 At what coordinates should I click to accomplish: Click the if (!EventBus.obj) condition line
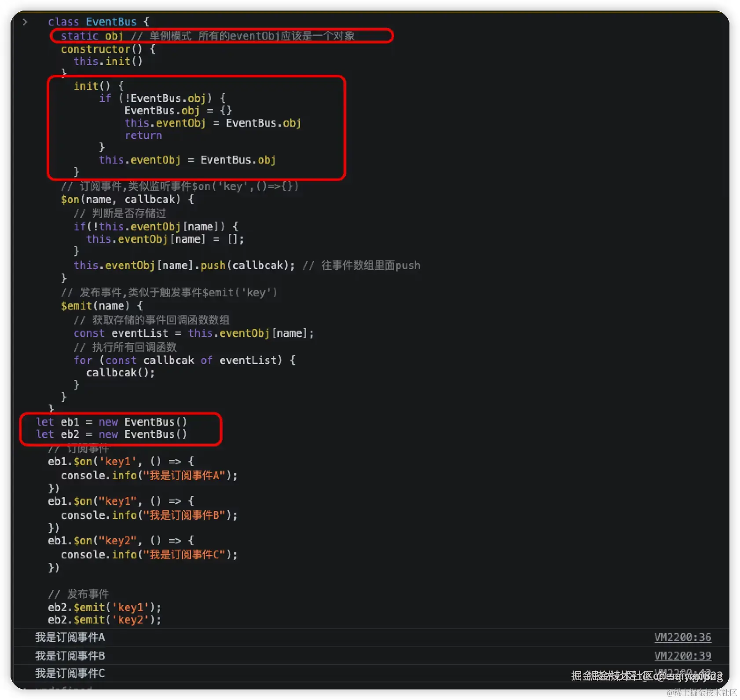point(162,98)
